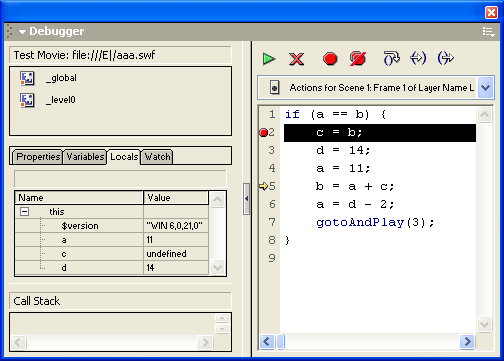Click line number 3 in the gutter
504x361 pixels.
point(272,151)
